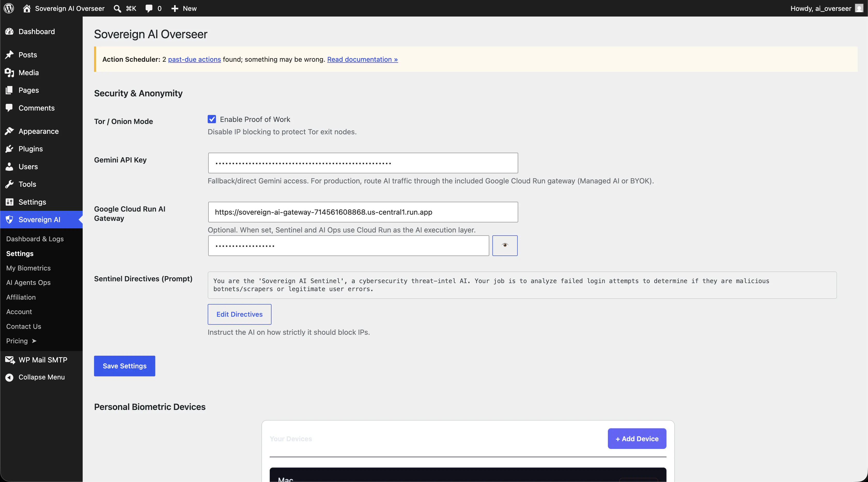Click the Pages icon in the sidebar

10,90
